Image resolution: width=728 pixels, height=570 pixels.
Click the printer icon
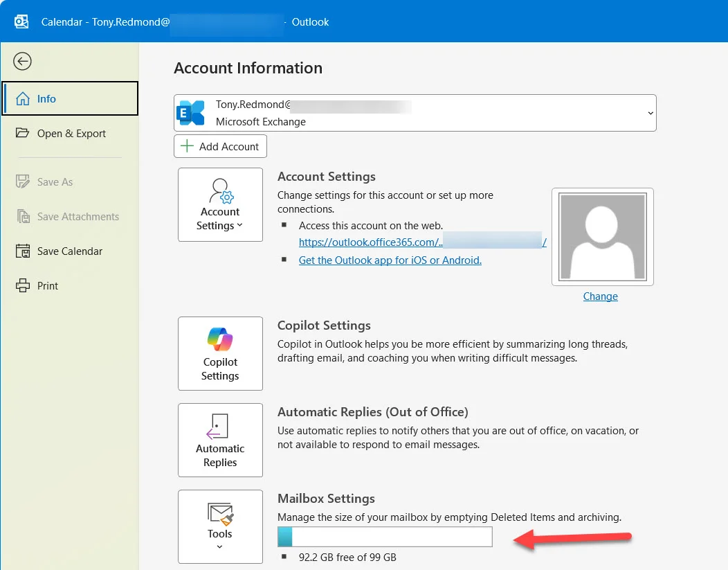[23, 285]
